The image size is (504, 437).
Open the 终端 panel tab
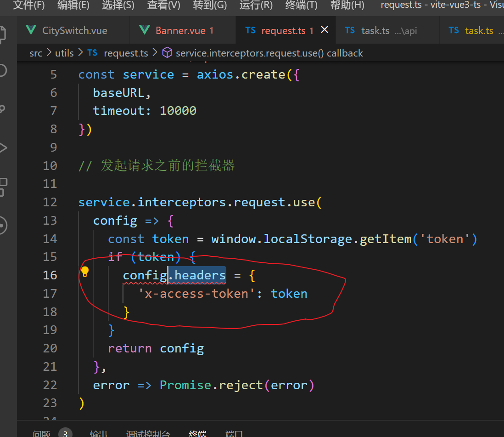(198, 433)
